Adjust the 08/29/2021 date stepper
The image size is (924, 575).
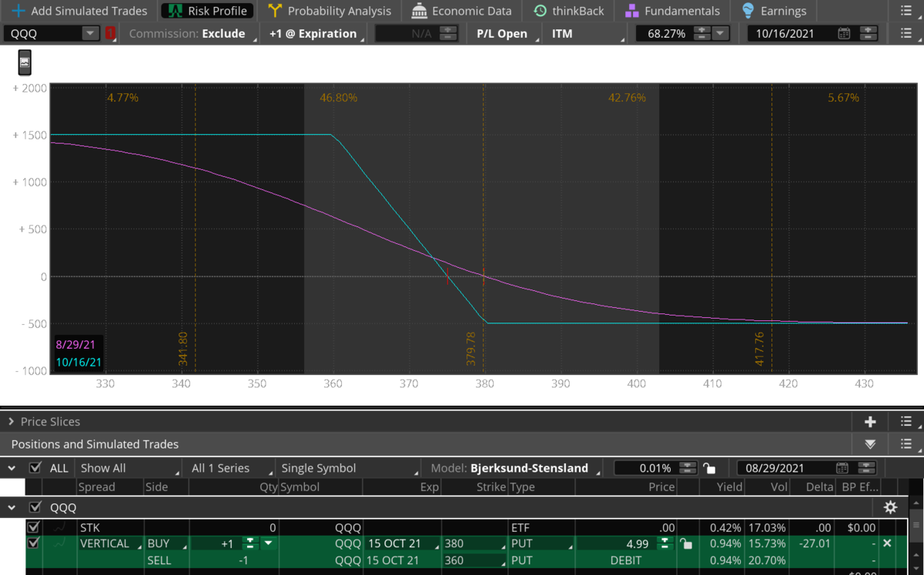coord(866,468)
